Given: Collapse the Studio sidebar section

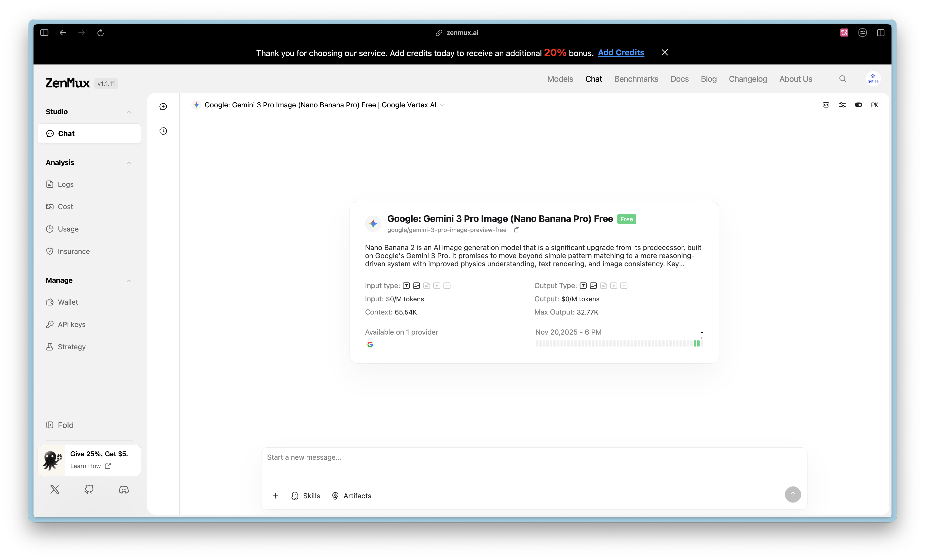Looking at the screenshot, I should click(x=129, y=112).
